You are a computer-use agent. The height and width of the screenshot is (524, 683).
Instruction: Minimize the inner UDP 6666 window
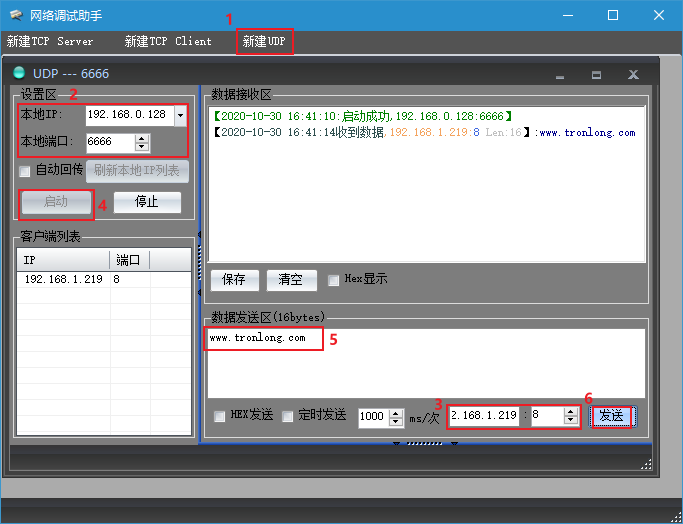[560, 74]
